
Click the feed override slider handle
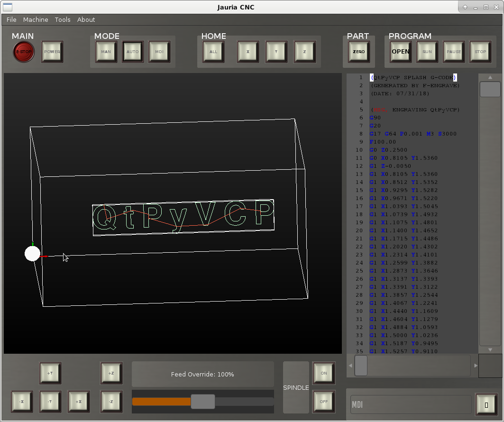(203, 402)
